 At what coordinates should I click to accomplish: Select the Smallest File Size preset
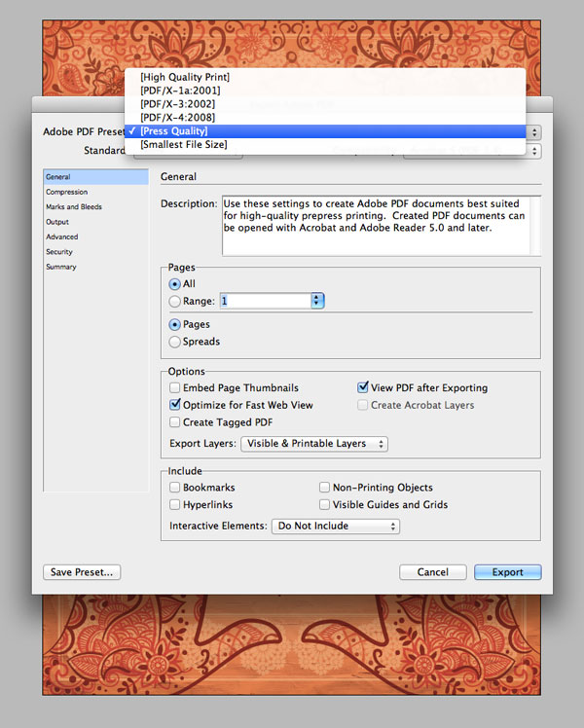[x=325, y=144]
